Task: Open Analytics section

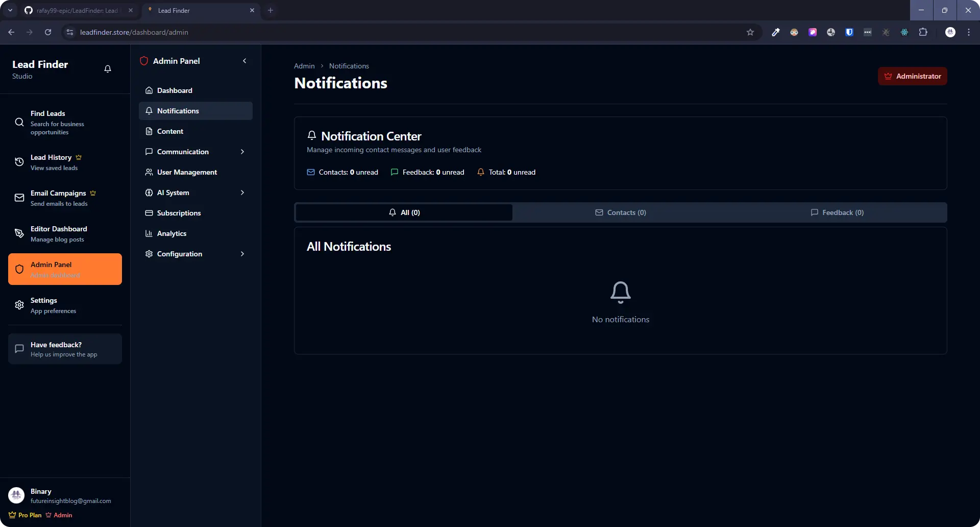Action: coord(195,233)
